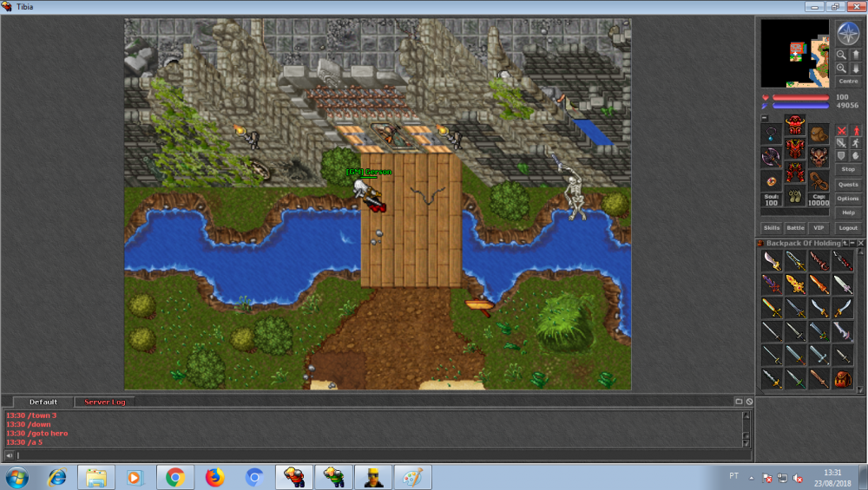The height and width of the screenshot is (490, 868).
Task: Enable defensive shield fight mode
Action: click(x=841, y=156)
